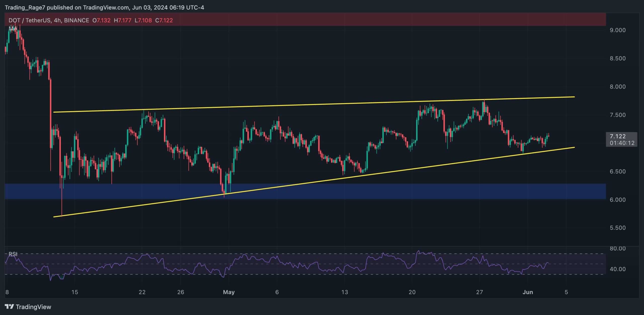The width and height of the screenshot is (644, 315).
Task: Click the 9.000 price axis label
Action: pos(618,30)
